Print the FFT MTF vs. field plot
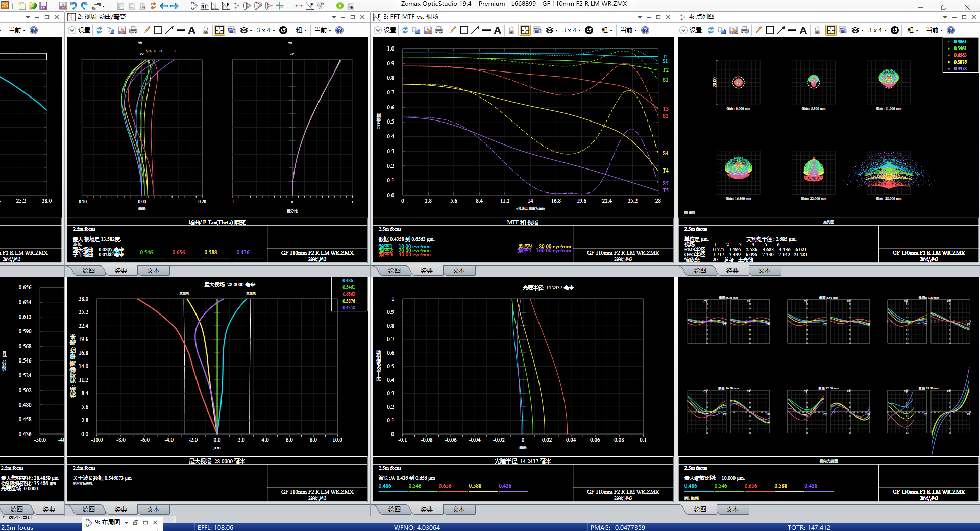The image size is (980, 531). tap(439, 30)
